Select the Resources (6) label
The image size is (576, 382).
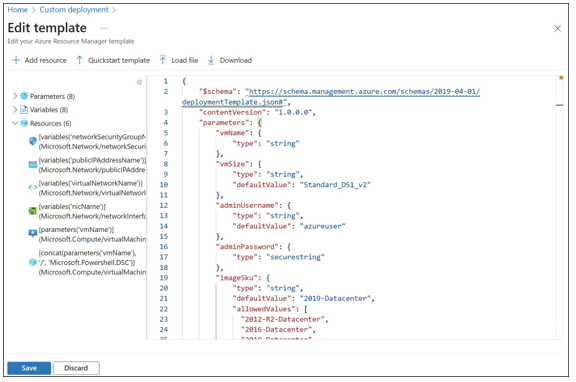(x=51, y=123)
